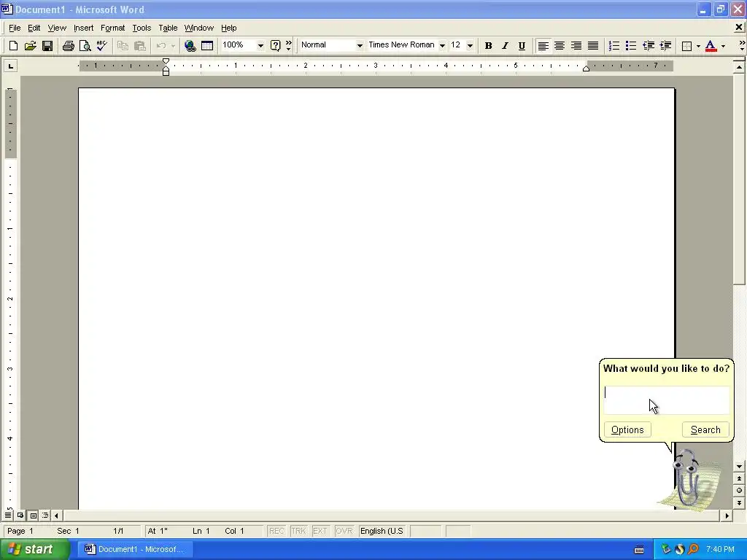Open Microsoft Word Help icon

pos(275,46)
